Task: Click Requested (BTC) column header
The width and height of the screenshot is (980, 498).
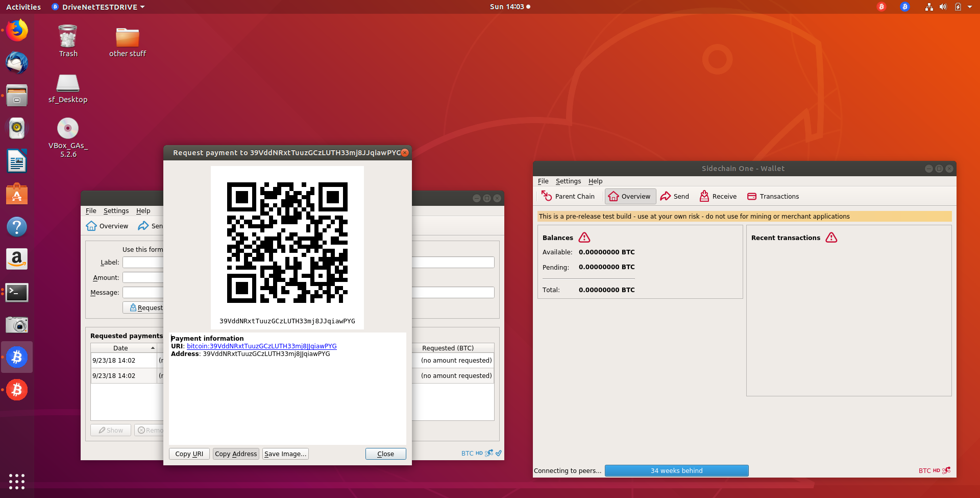Action: tap(448, 348)
